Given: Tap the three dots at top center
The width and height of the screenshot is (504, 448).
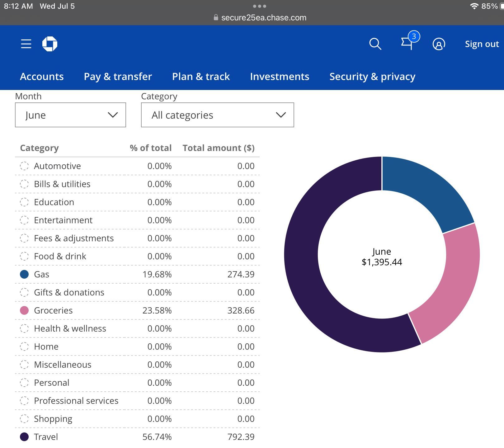Looking at the screenshot, I should tap(260, 6).
